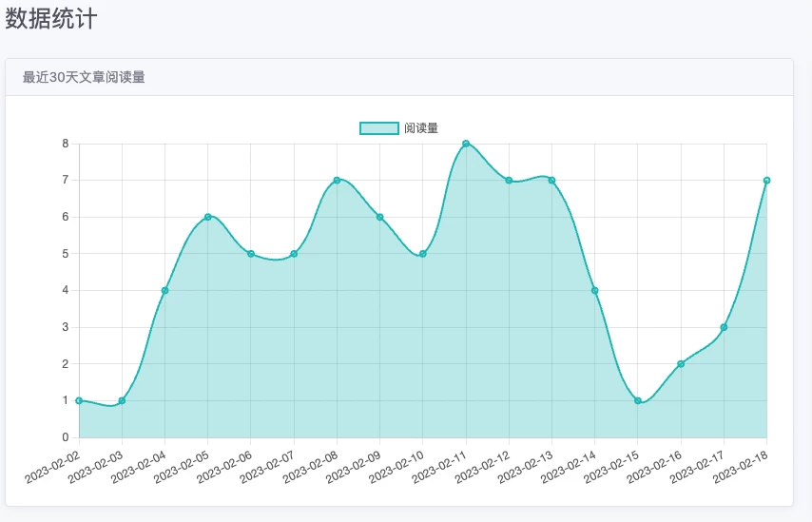
Task: Toggle the 阅读量 series via legend label
Action: click(421, 128)
